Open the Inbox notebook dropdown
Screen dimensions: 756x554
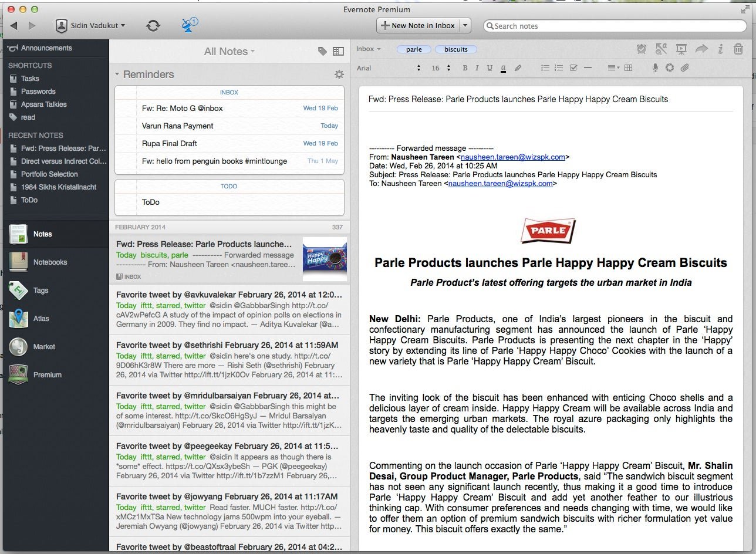[369, 49]
